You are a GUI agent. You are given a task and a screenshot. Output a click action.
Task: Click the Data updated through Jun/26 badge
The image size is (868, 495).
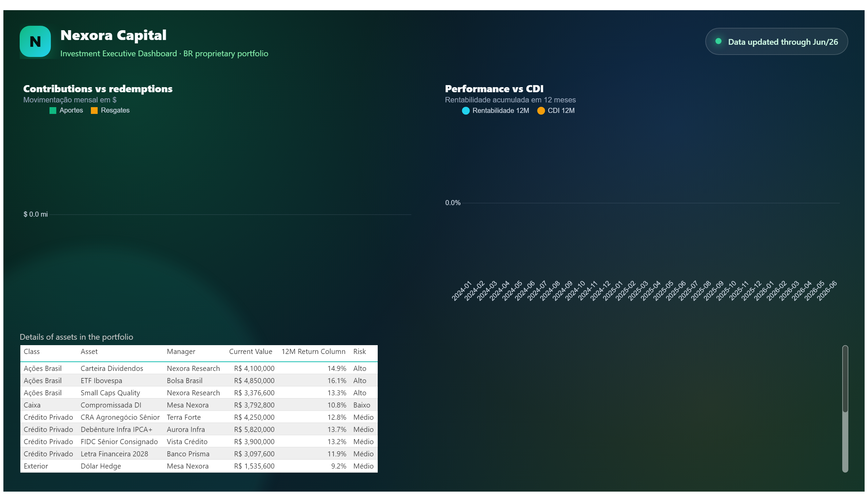click(x=776, y=41)
